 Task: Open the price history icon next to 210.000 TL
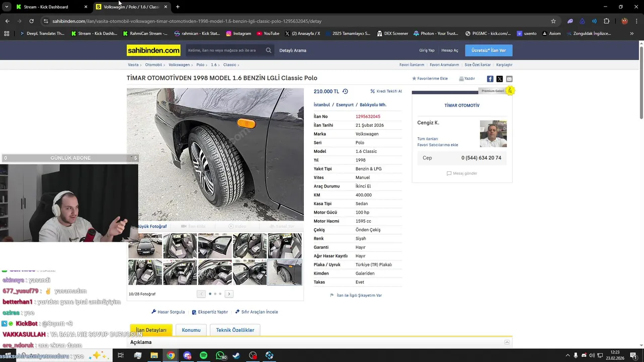coord(345,92)
